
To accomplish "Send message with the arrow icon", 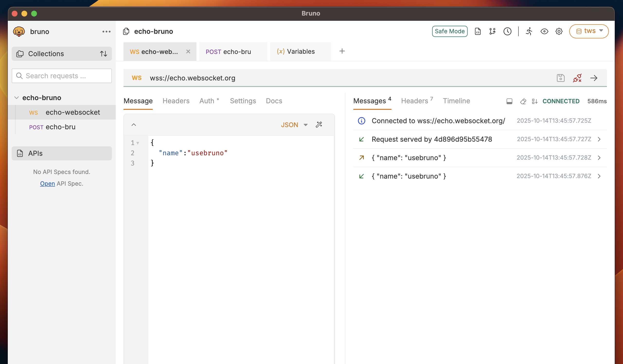I will (594, 78).
